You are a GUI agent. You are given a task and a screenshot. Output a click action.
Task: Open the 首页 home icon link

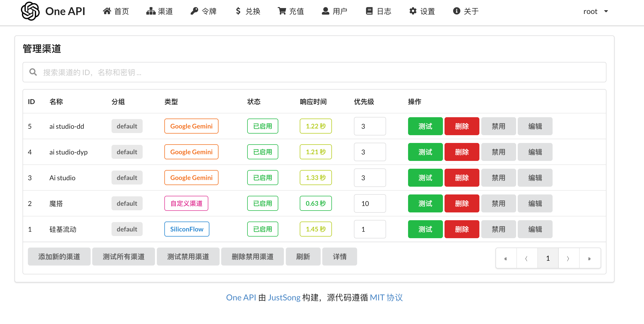107,11
